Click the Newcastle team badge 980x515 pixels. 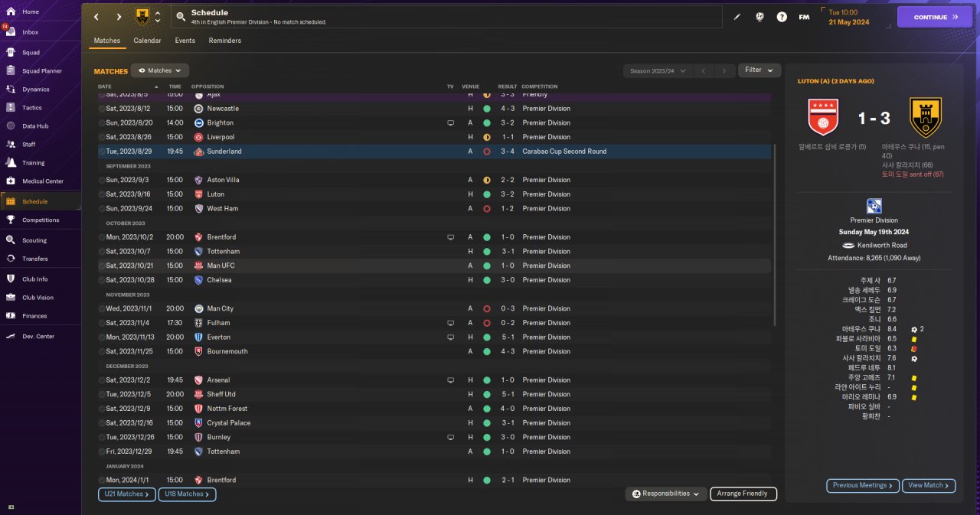pos(198,109)
